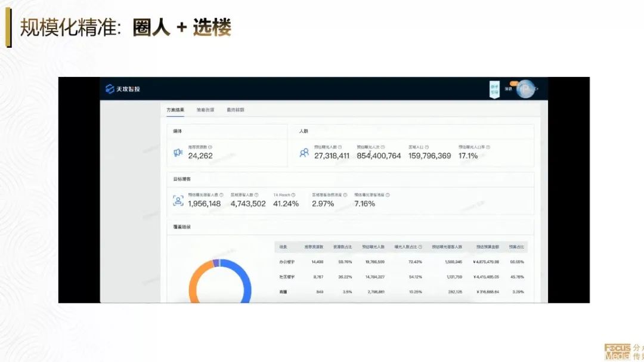
Task: Open the 最终排期 tab
Action: (235, 110)
